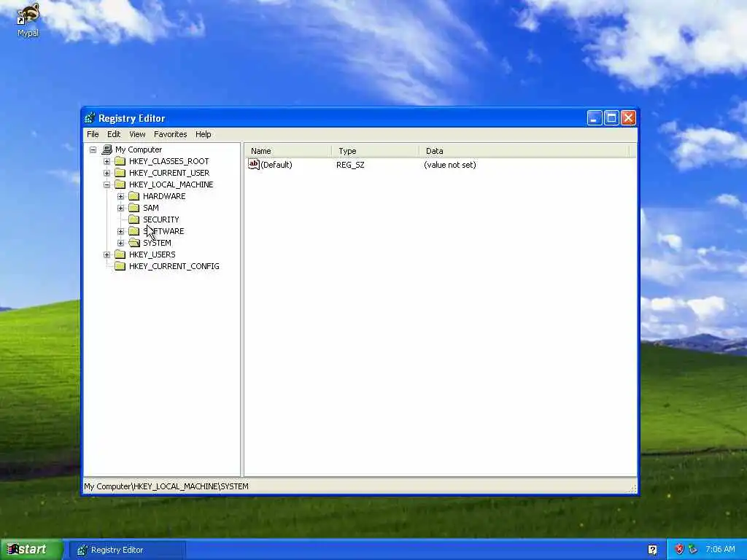Expand the HKEY_USERS node

click(107, 254)
